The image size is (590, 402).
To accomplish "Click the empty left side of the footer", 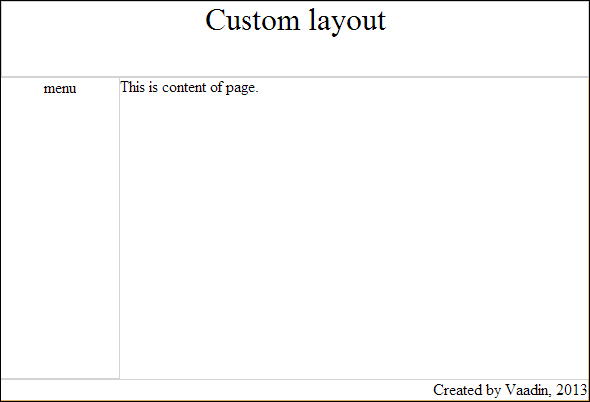I will pos(214,390).
